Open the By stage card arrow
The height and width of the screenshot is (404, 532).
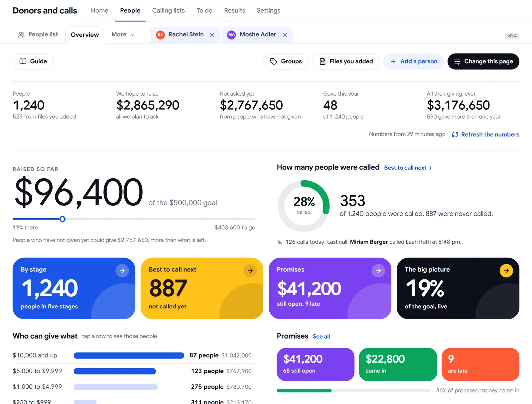tap(122, 271)
